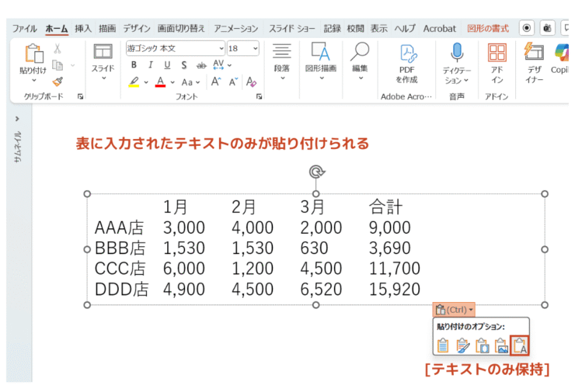Image resolution: width=575 pixels, height=392 pixels.
Task: Switch to the アニメーション tab
Action: (x=236, y=28)
